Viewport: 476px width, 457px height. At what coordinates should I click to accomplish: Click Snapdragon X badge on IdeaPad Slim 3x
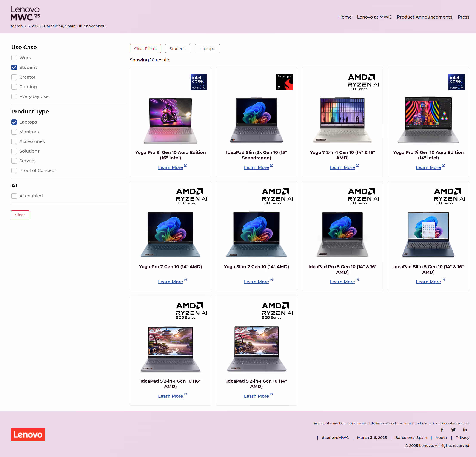[x=284, y=82]
